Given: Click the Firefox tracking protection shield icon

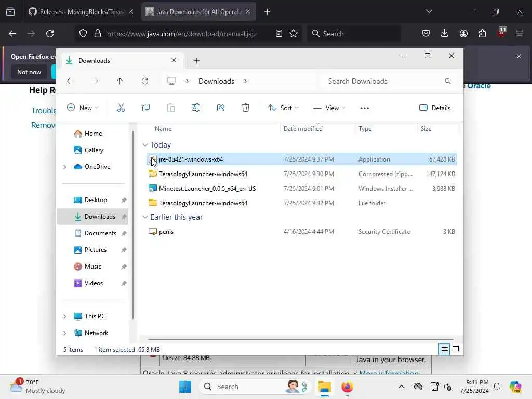Looking at the screenshot, I should (83, 34).
